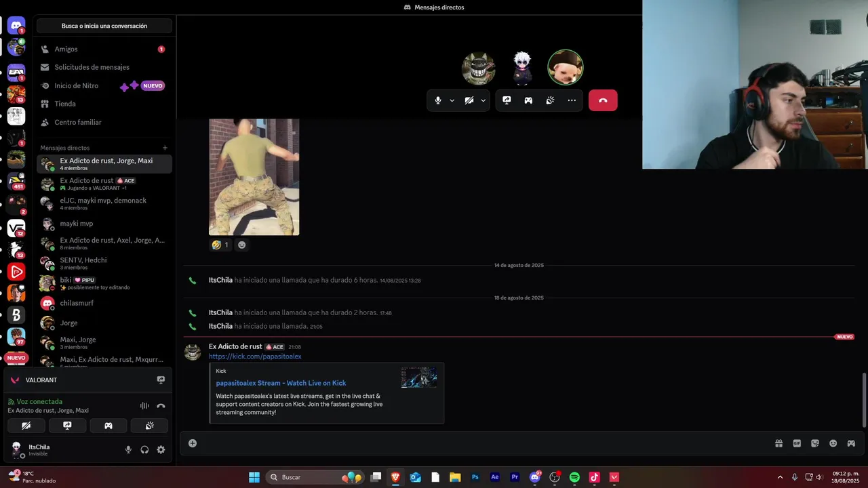Open Discord home direct messages icon
The width and height of the screenshot is (868, 488).
16,26
